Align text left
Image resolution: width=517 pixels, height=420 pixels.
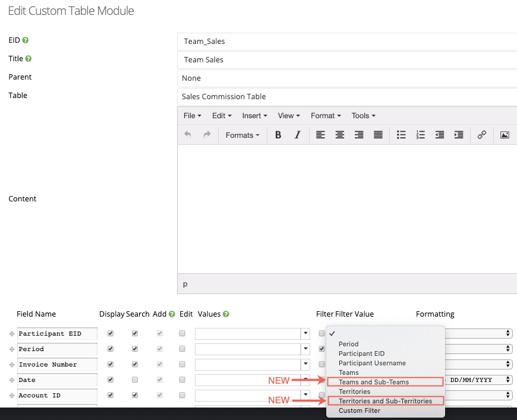point(320,135)
